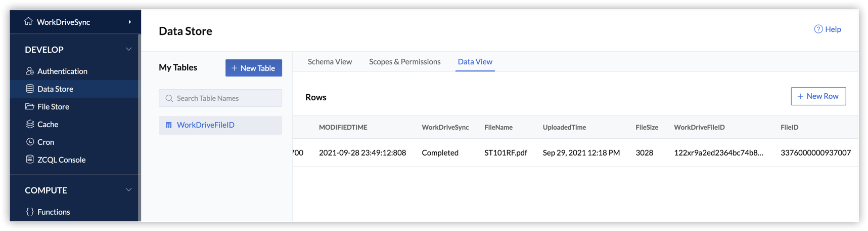Click the Data Store database icon

coord(30,89)
